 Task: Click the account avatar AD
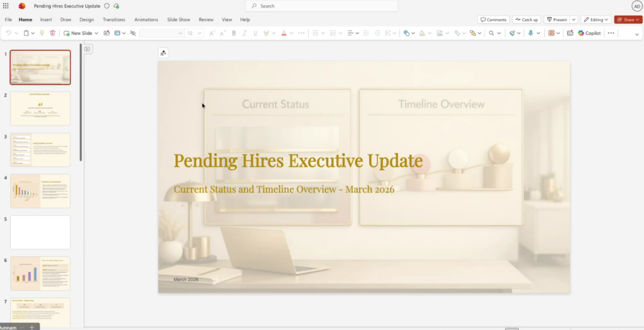(636, 6)
